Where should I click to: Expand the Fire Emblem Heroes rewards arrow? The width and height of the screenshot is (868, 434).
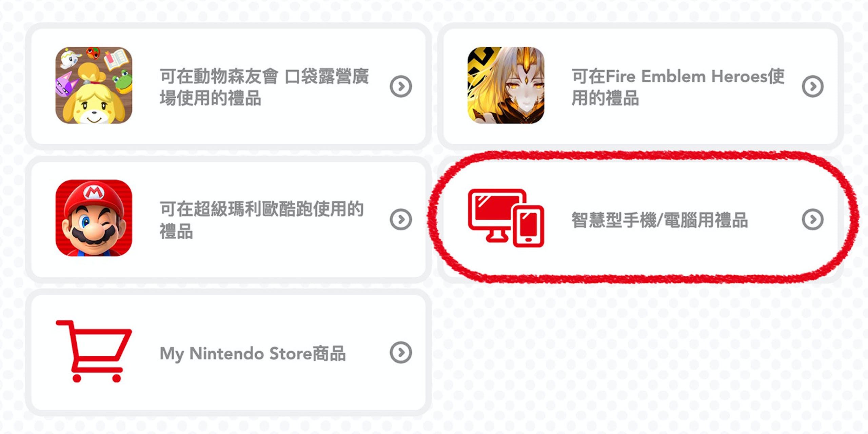[813, 86]
